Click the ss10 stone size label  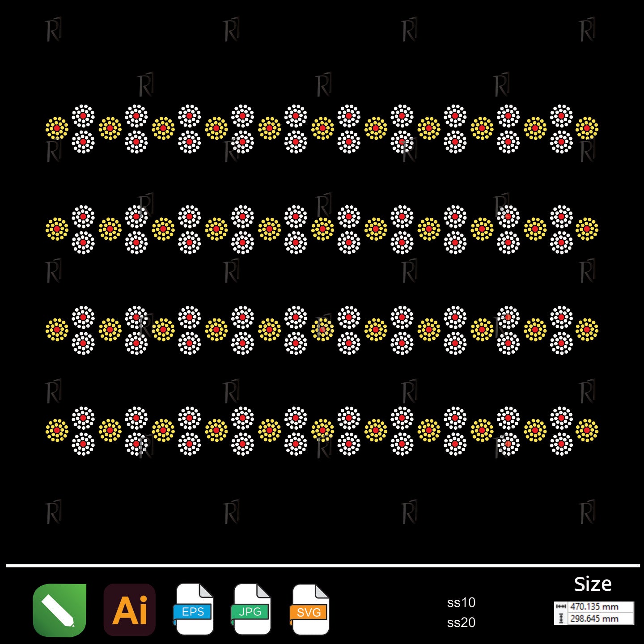pos(461,602)
